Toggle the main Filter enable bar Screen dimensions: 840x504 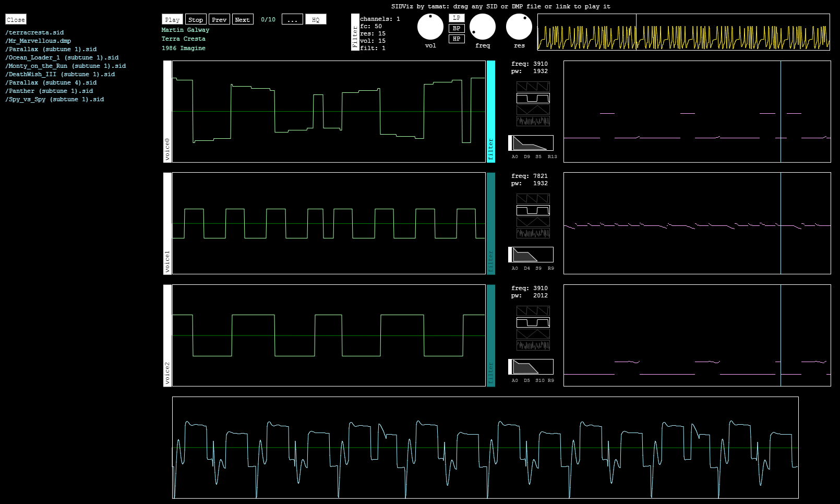(x=355, y=32)
